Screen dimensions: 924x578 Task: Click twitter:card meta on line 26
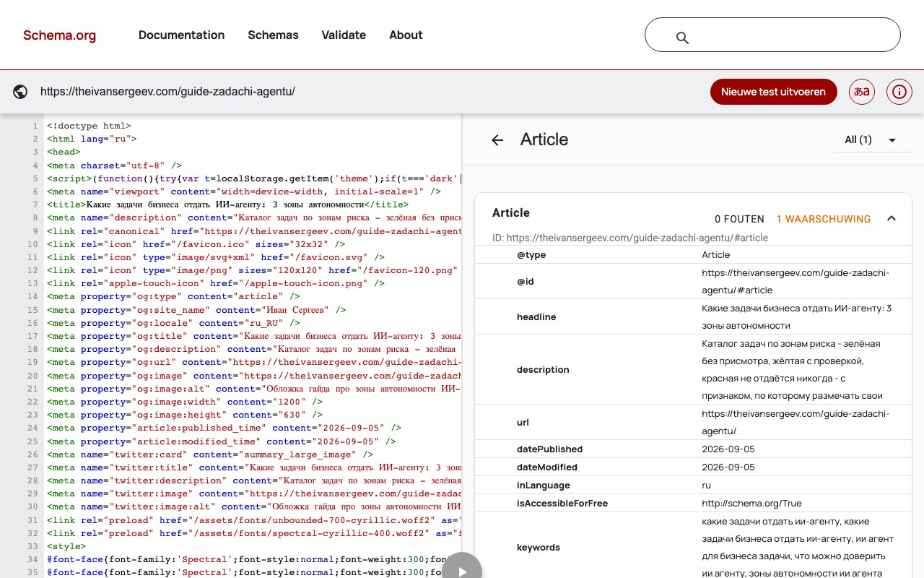coord(210,454)
